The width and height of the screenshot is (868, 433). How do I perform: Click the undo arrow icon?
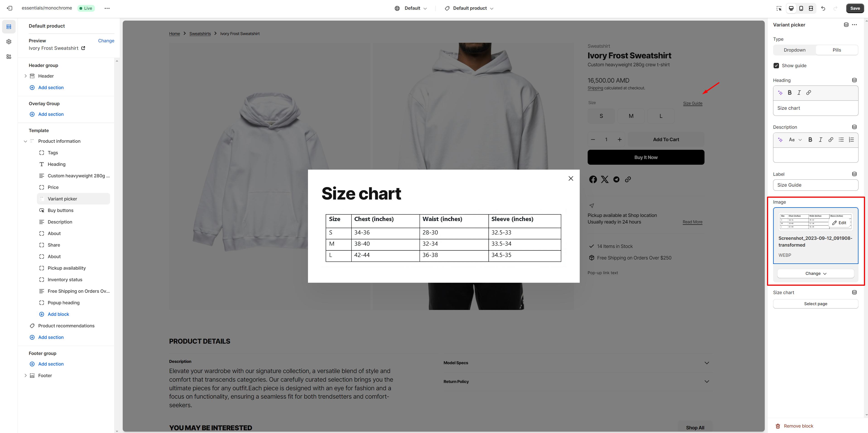tap(823, 8)
